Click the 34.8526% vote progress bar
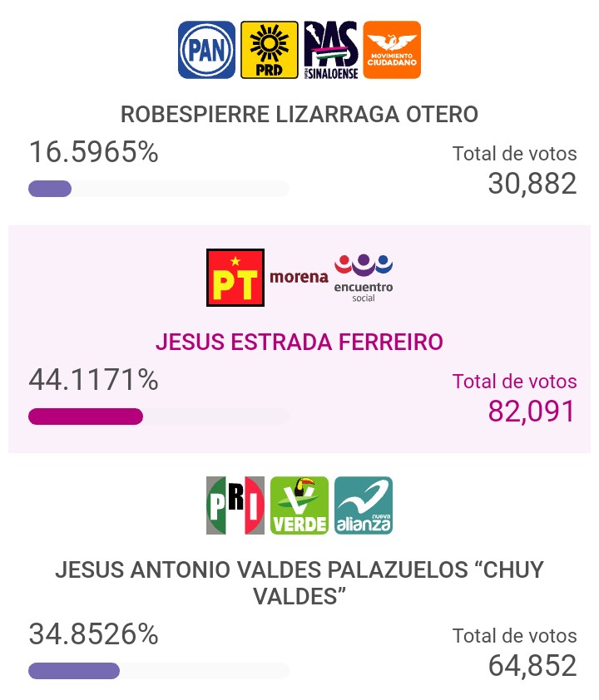Viewport: 599px width, 700px height. (x=158, y=671)
